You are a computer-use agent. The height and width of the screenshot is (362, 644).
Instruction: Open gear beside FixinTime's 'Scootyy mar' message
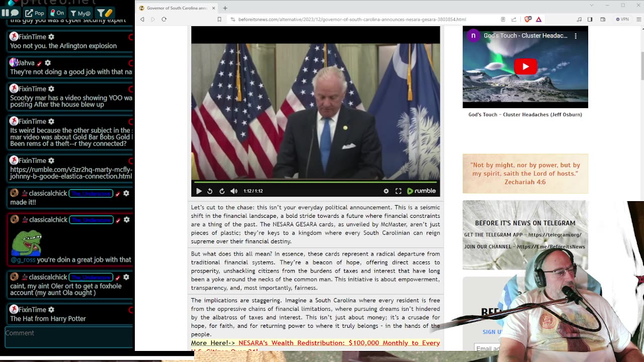pyautogui.click(x=51, y=89)
